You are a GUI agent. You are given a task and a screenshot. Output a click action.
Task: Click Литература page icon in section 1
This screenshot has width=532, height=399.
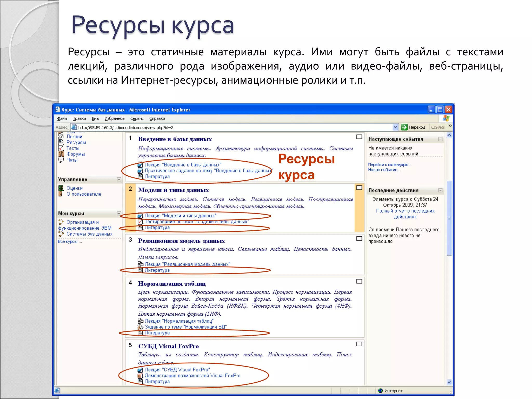click(x=140, y=176)
